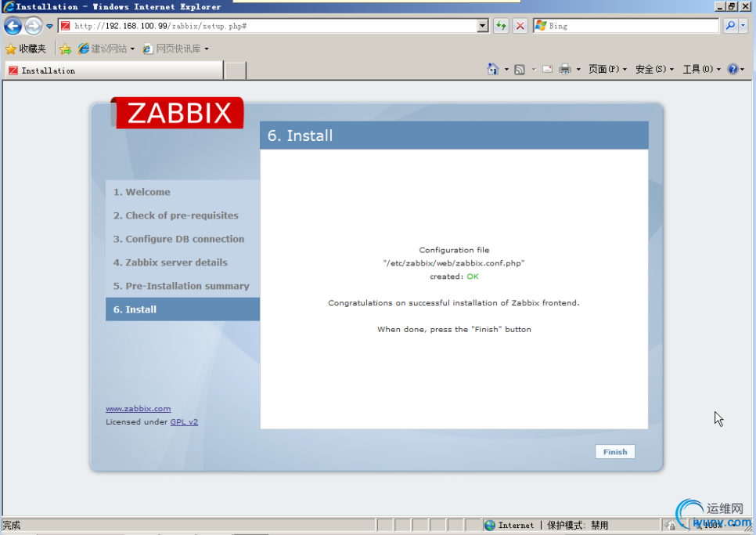Select the Installation browser tab
Image resolution: width=756 pixels, height=535 pixels.
[114, 70]
